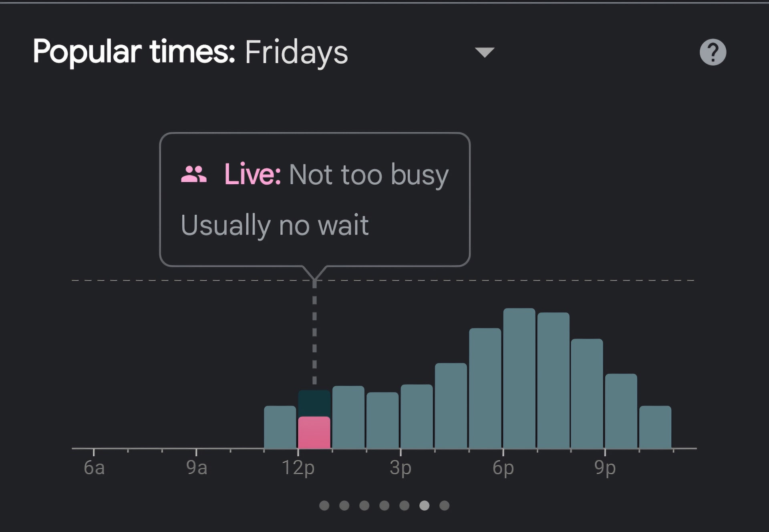The image size is (769, 532).
Task: Click the "Usually no wait" text
Action: pyautogui.click(x=275, y=225)
